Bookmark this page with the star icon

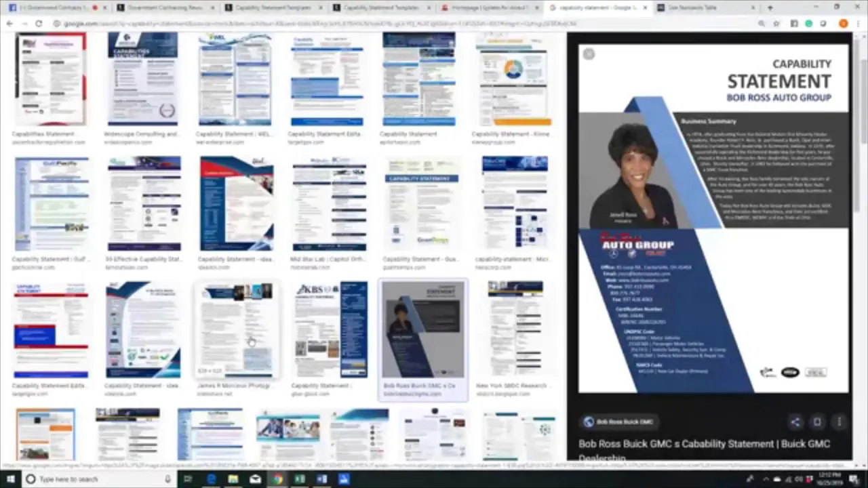click(x=776, y=24)
